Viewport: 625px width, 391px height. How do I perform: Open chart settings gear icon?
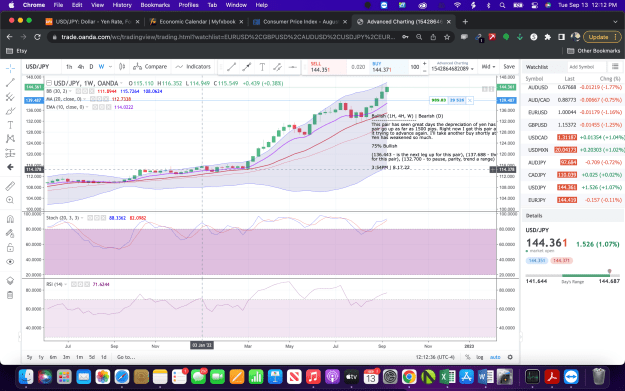(510, 357)
